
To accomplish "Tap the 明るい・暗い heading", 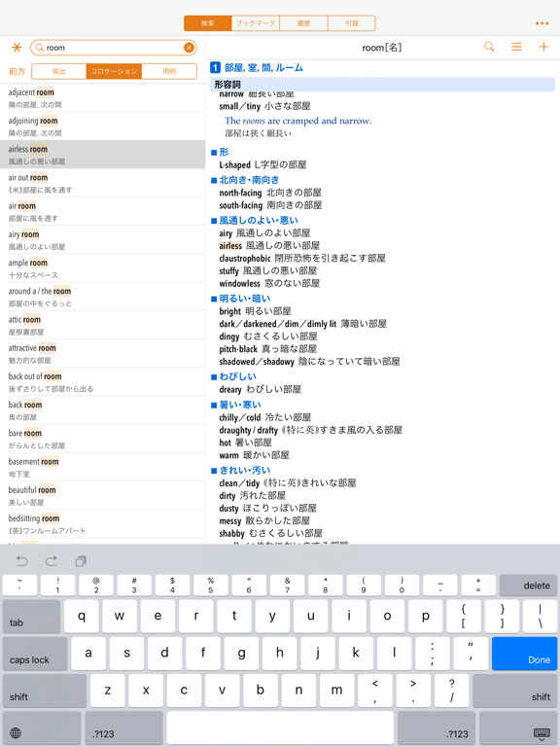I will [244, 299].
